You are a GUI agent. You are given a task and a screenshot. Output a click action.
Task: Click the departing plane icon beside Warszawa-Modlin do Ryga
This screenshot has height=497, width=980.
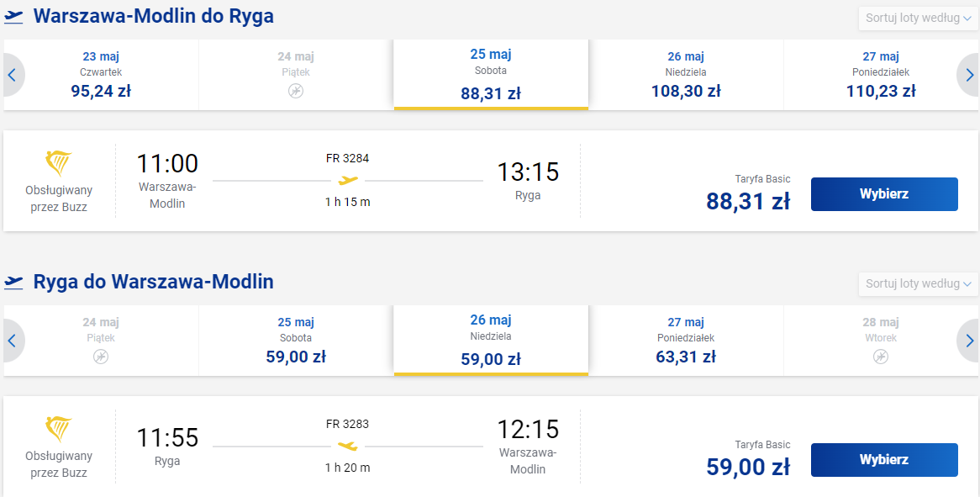coord(13,16)
